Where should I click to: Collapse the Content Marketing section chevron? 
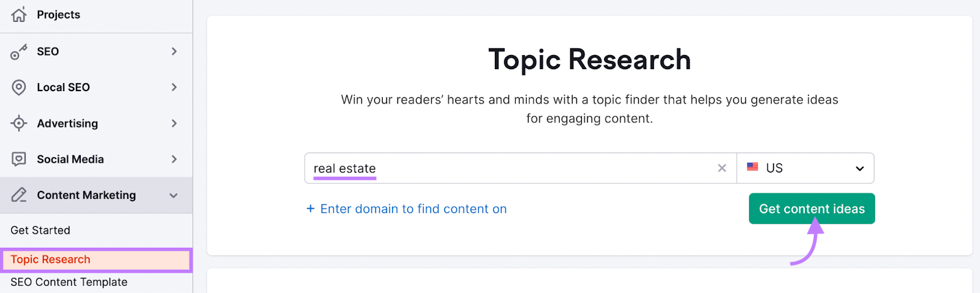click(174, 196)
